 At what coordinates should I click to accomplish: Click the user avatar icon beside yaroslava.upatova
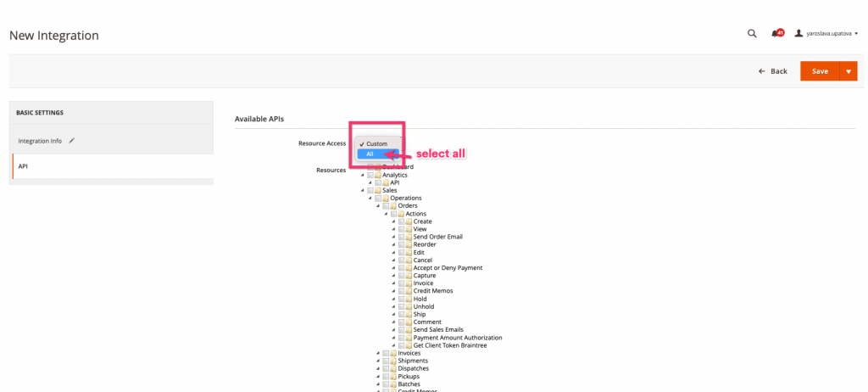798,33
